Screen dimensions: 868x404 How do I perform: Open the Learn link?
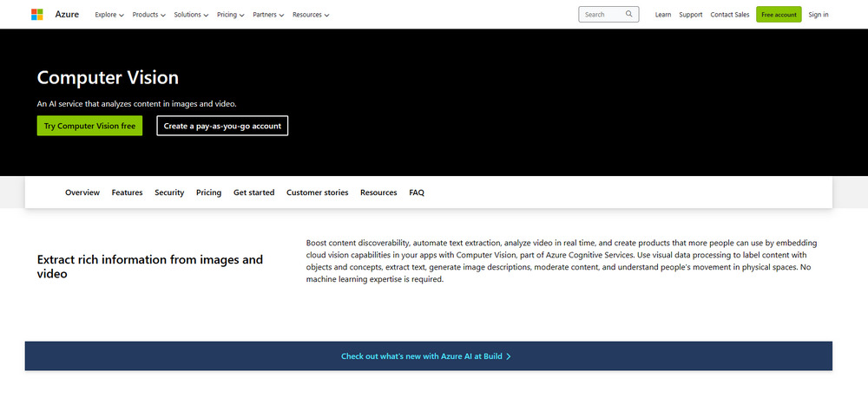(663, 15)
